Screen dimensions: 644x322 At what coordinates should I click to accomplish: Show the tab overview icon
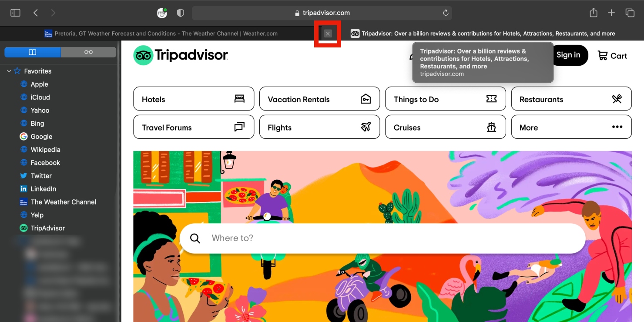(630, 13)
